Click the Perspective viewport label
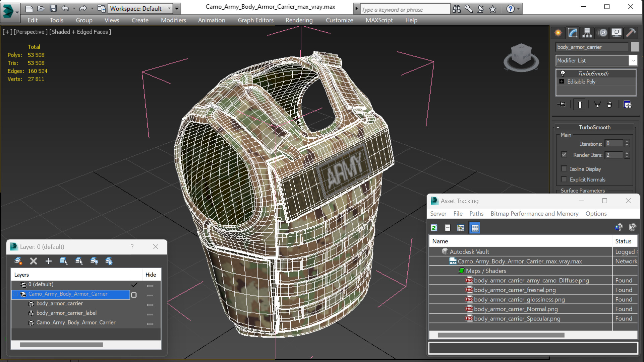 (x=31, y=32)
